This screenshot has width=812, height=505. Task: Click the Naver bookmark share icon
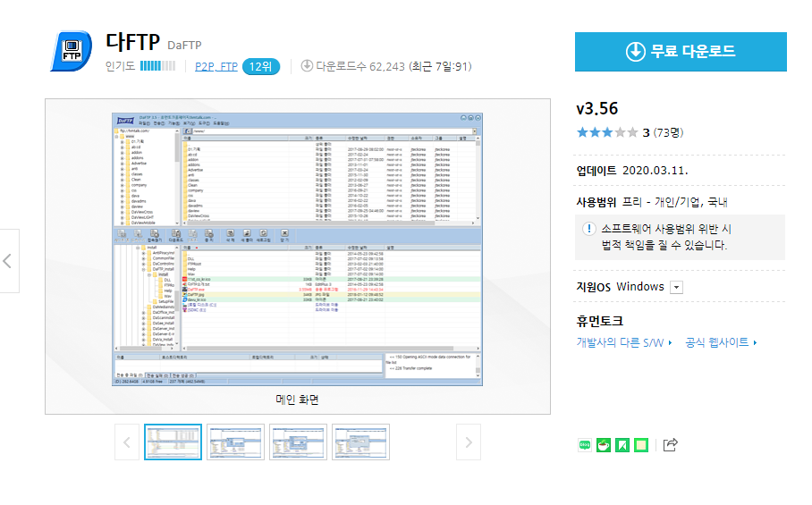622,445
